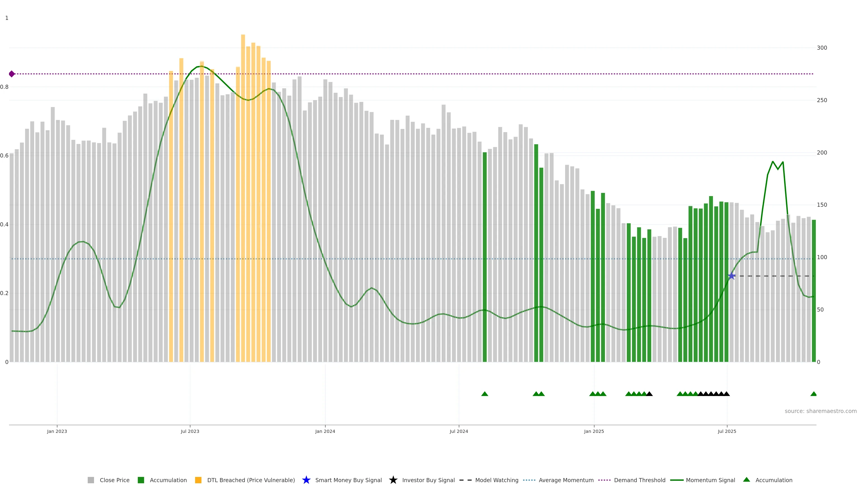Click the orange DTL Breached legend swatch
The image size is (868, 488).
pyautogui.click(x=198, y=480)
